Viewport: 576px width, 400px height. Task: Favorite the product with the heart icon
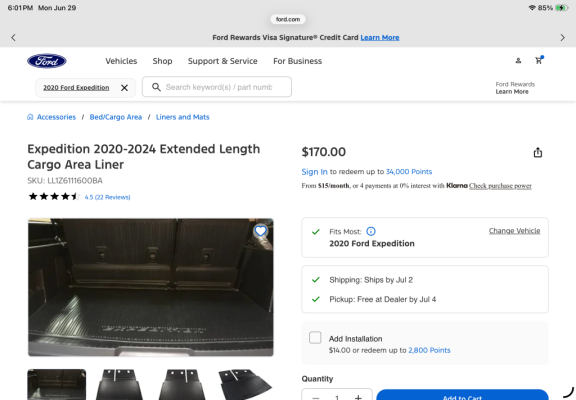pos(260,231)
